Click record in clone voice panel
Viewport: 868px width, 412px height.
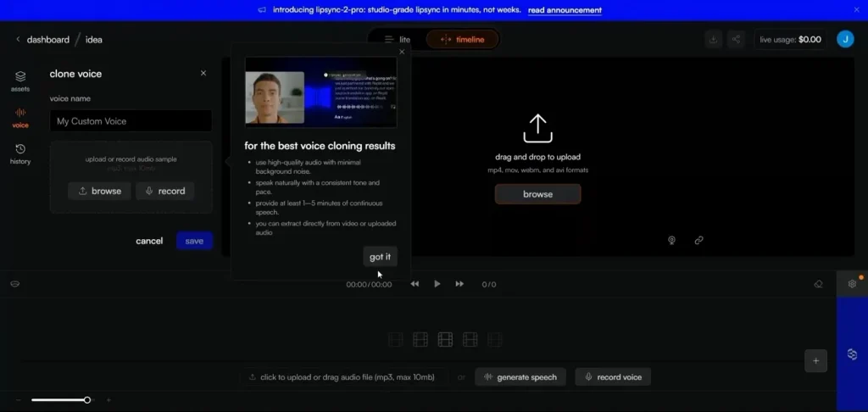[x=165, y=191]
